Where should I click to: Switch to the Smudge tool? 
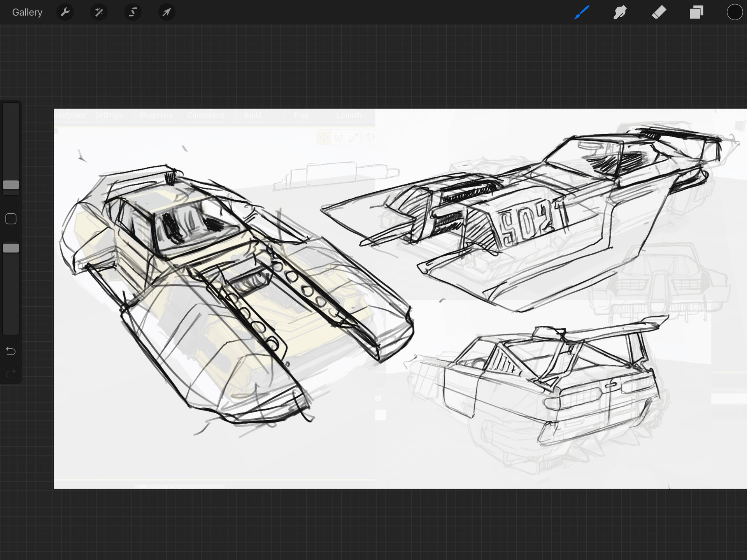pos(620,12)
